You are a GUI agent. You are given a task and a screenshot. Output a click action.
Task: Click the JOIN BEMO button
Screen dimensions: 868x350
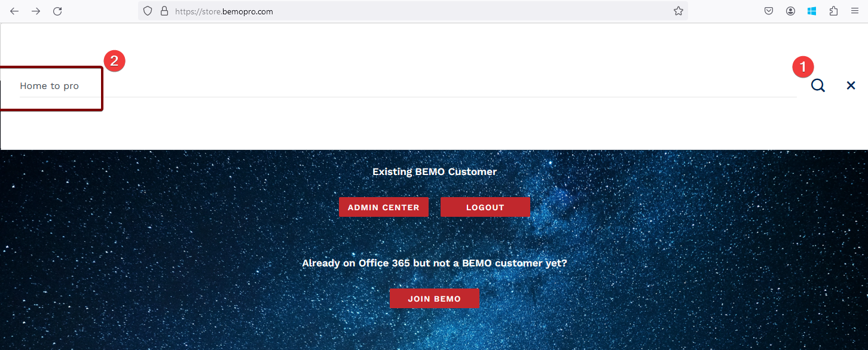tap(434, 299)
